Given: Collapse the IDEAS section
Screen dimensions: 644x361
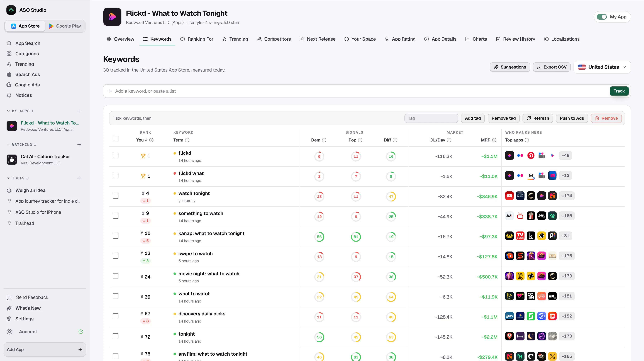Looking at the screenshot, I should coord(8,178).
